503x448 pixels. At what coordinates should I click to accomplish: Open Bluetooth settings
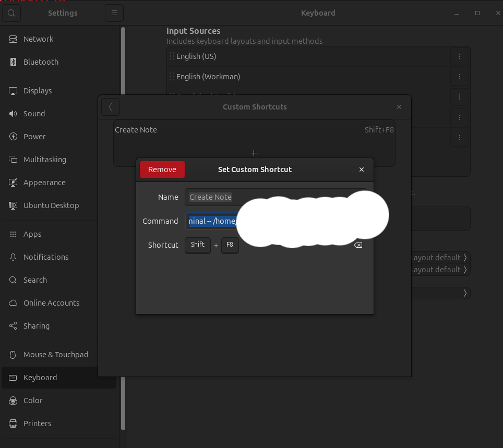point(59,62)
